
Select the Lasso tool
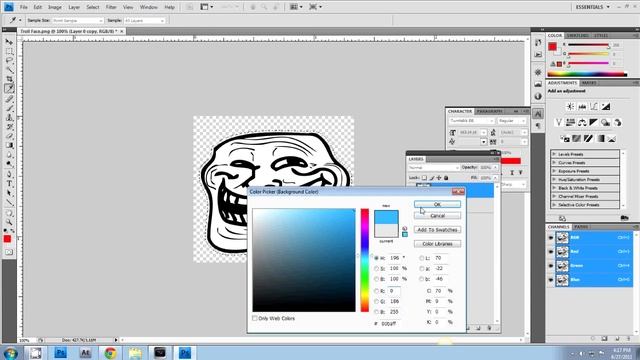[9, 60]
